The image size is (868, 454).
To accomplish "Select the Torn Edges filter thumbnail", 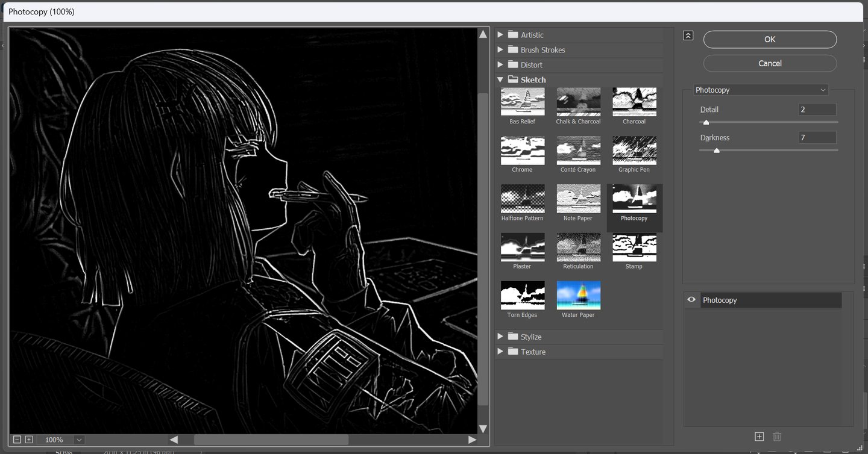I will [523, 296].
